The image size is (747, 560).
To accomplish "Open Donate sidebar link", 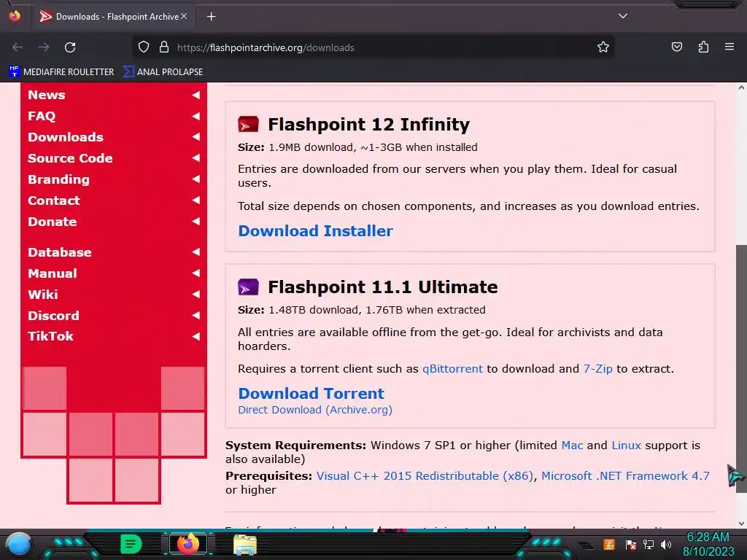I will click(x=52, y=222).
